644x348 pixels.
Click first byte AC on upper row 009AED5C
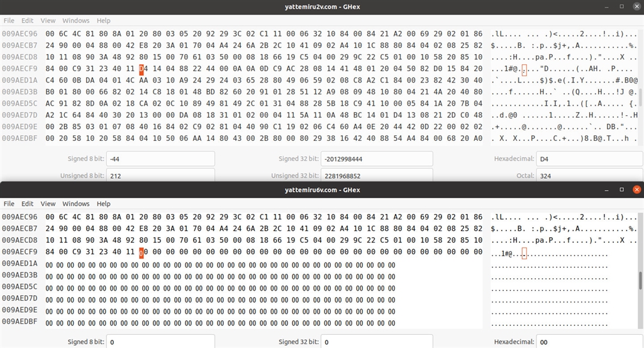50,104
